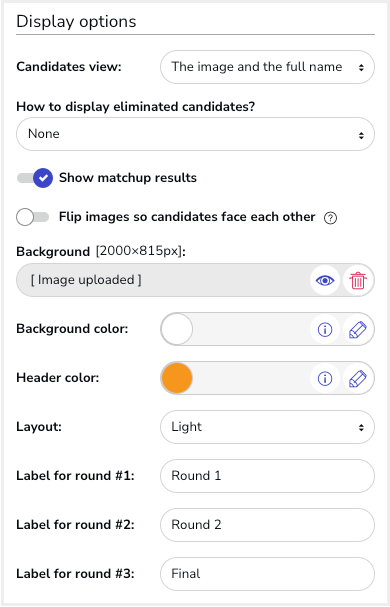
Task: Edit Header color with pencil icon
Action: point(358,378)
